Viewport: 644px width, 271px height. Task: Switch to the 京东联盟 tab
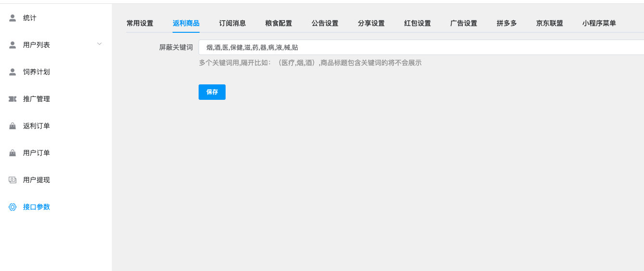[550, 23]
